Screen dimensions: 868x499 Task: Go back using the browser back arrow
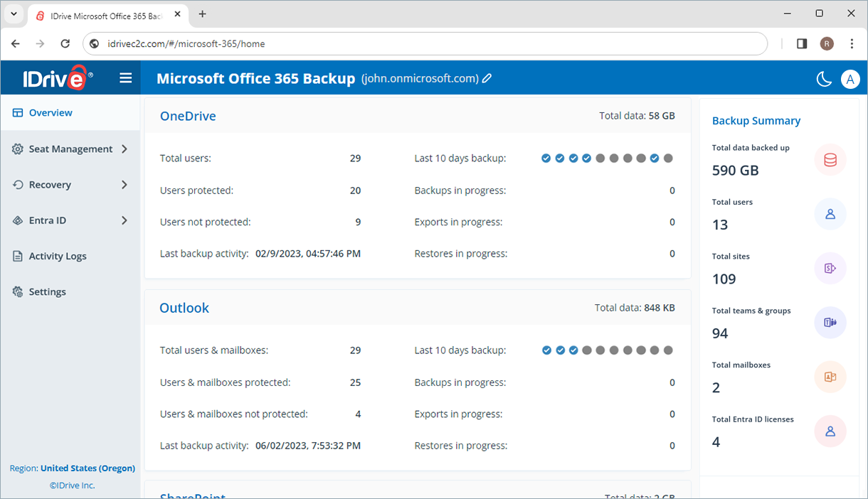pyautogui.click(x=16, y=43)
